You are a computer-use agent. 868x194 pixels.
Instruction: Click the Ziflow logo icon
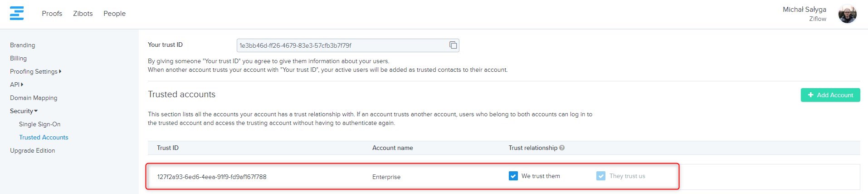[17, 13]
